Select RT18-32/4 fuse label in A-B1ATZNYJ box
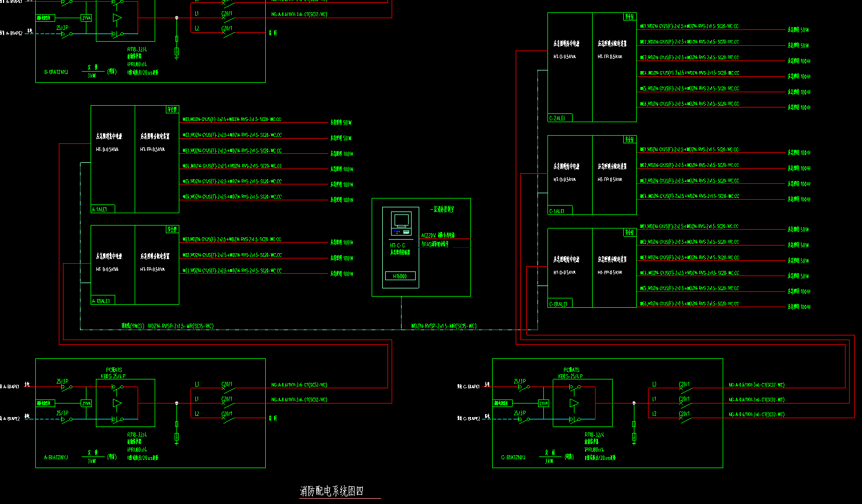The height and width of the screenshot is (504, 862). pyautogui.click(x=136, y=435)
